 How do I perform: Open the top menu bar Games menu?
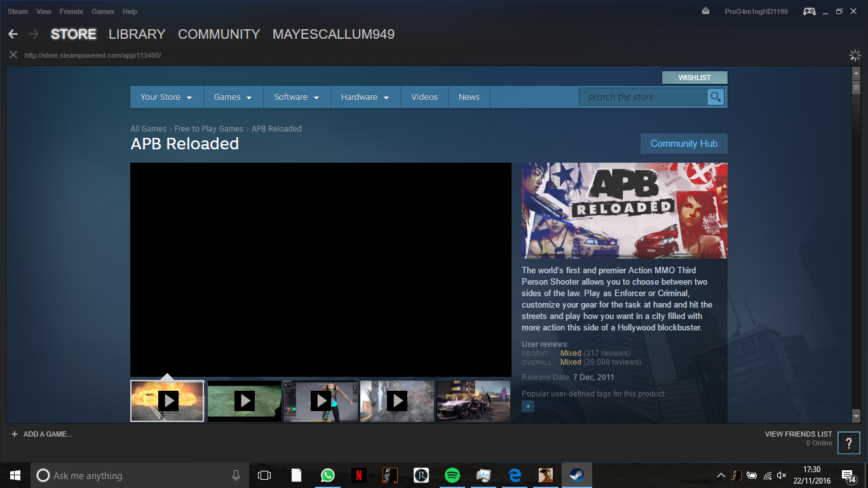pyautogui.click(x=103, y=11)
